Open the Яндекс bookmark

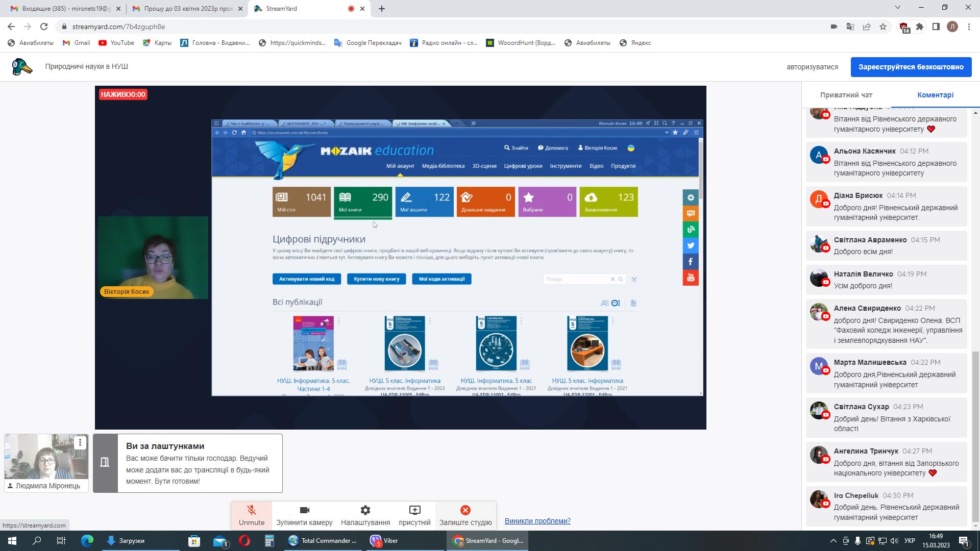click(635, 43)
